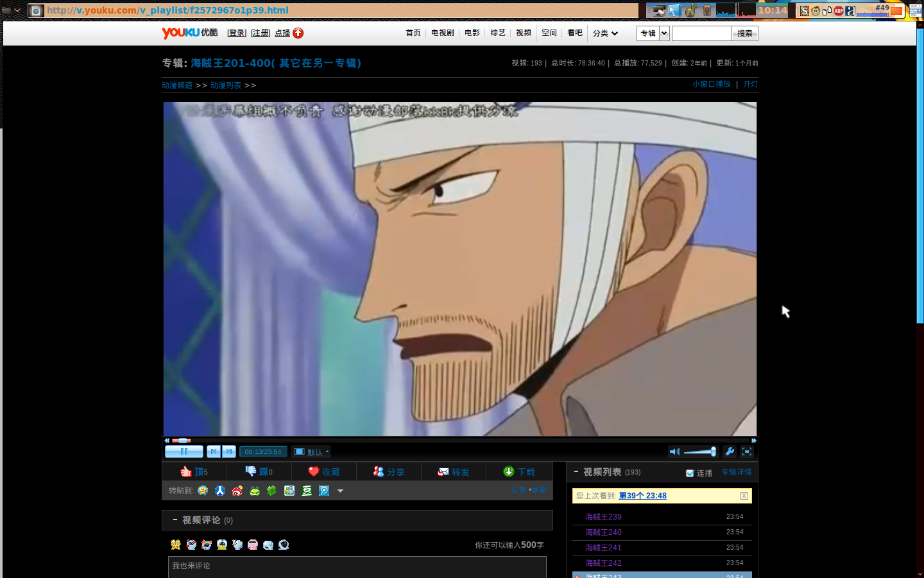The width and height of the screenshot is (924, 578).
Task: Open the 分享 share option
Action: coord(389,471)
